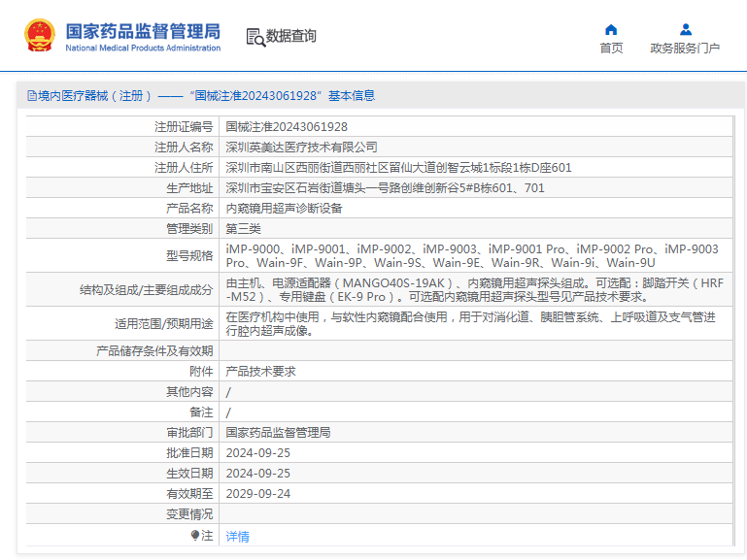Select the 附件 label cell
The width and height of the screenshot is (747, 560).
[122, 371]
